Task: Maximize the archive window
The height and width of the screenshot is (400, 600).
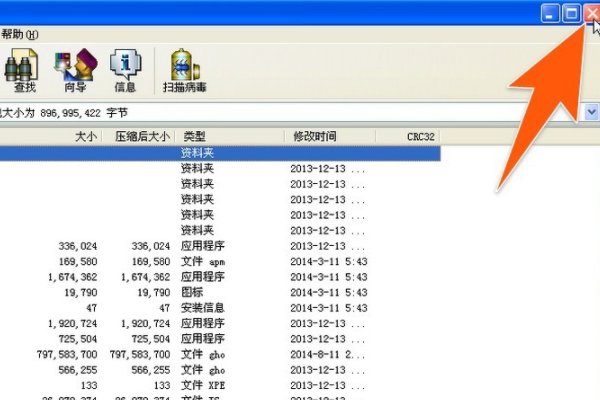Action: pyautogui.click(x=571, y=14)
